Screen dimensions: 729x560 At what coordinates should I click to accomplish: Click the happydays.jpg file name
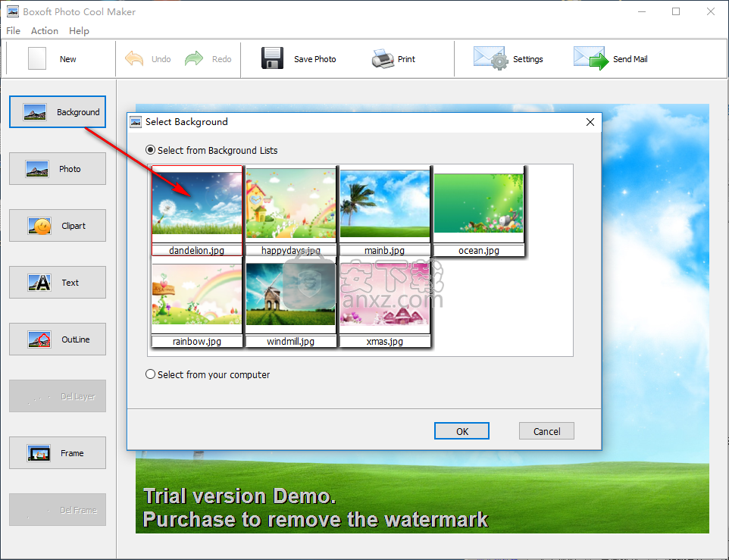(290, 251)
